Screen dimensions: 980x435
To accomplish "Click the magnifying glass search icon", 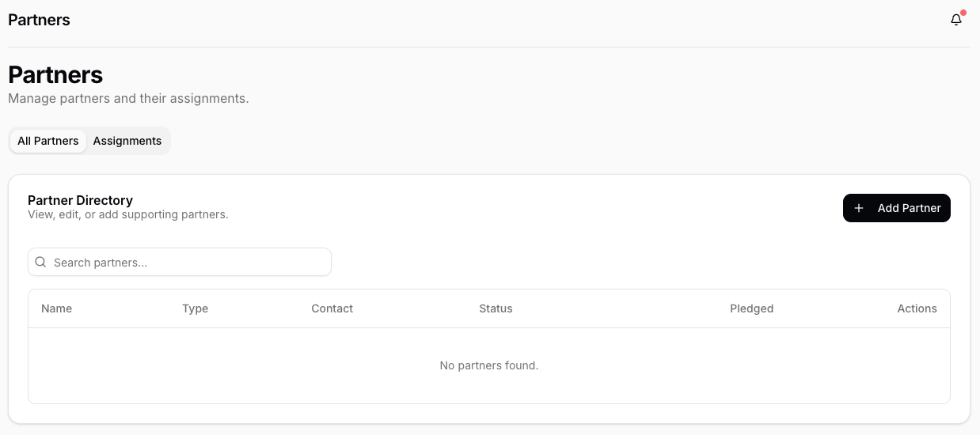I will click(x=41, y=263).
